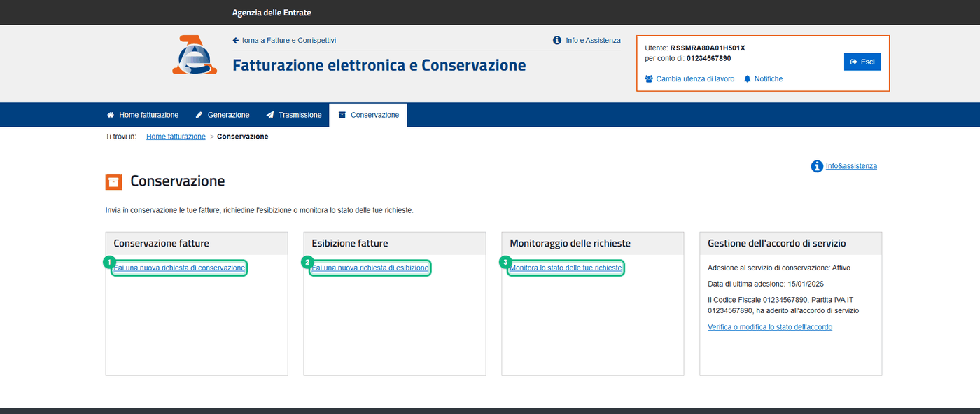Viewport: 980px width, 414px height.
Task: Click 'Fai una nuova richiesta di conservazione'
Action: [x=179, y=268]
